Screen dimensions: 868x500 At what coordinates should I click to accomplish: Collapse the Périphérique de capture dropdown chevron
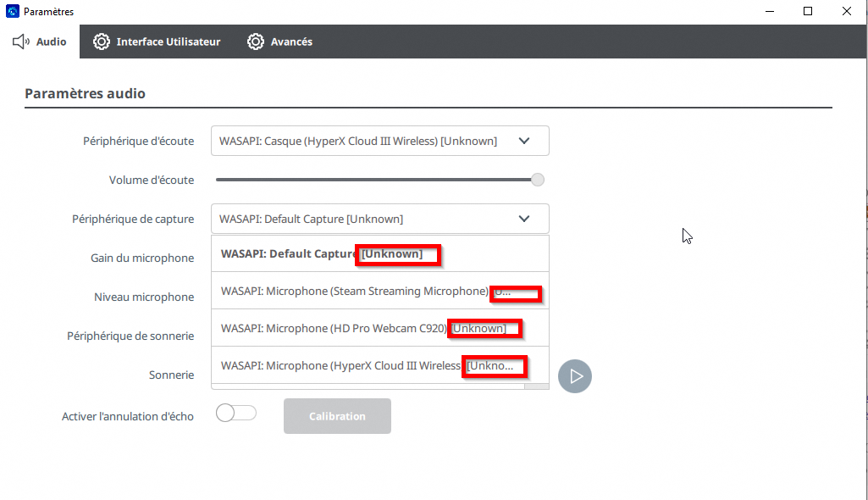524,219
